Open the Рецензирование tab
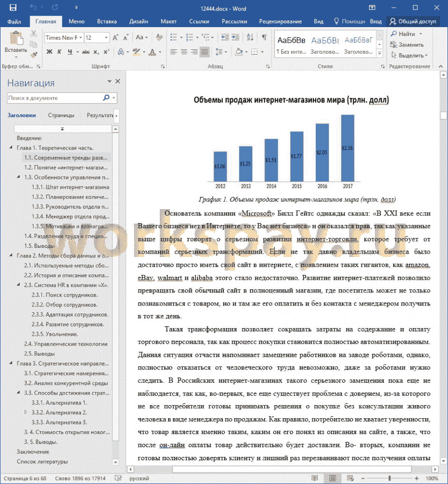The width and height of the screenshot is (448, 484). 280,22
